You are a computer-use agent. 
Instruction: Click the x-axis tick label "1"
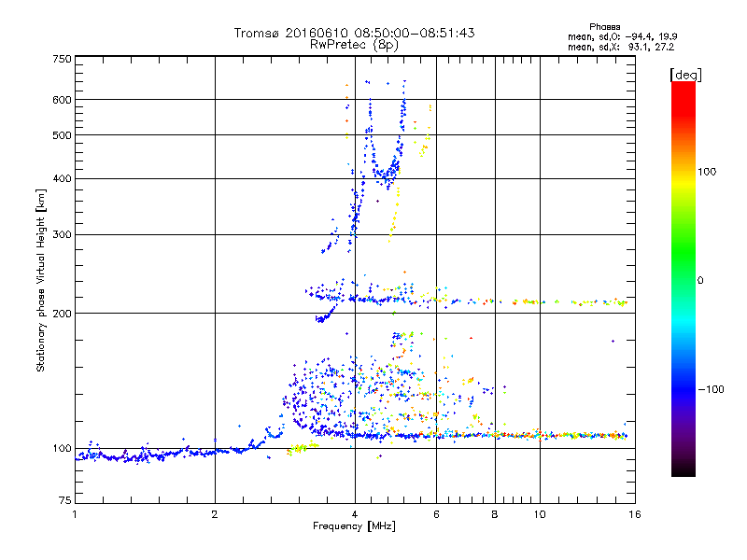(x=75, y=514)
